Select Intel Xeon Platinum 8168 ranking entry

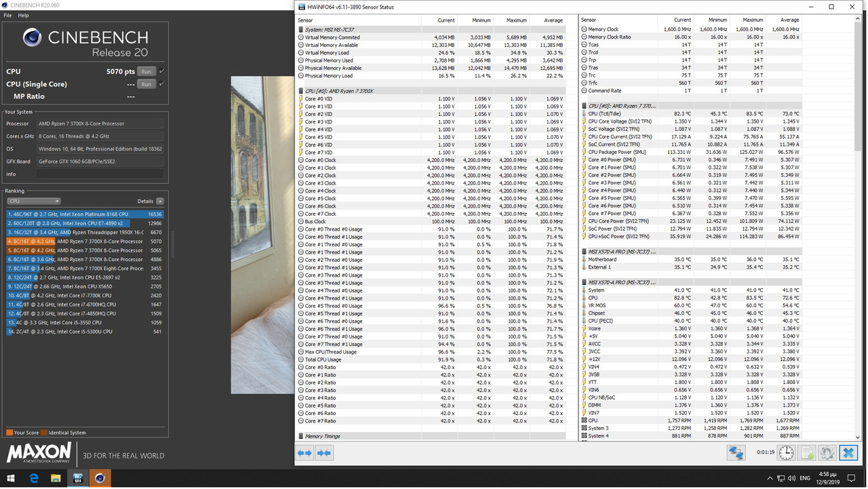point(85,214)
